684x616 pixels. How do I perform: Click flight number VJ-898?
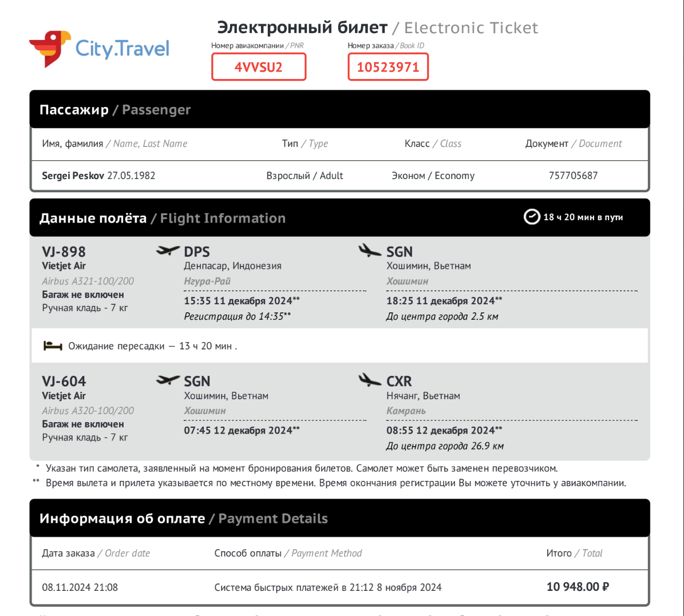64,252
